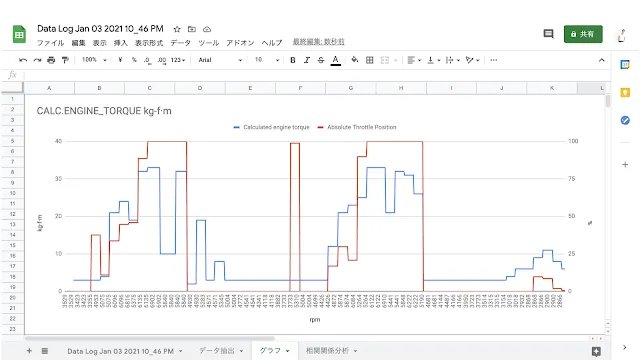This screenshot has height=360, width=640.
Task: Click Calculated engine torque legend entry
Action: [271, 127]
